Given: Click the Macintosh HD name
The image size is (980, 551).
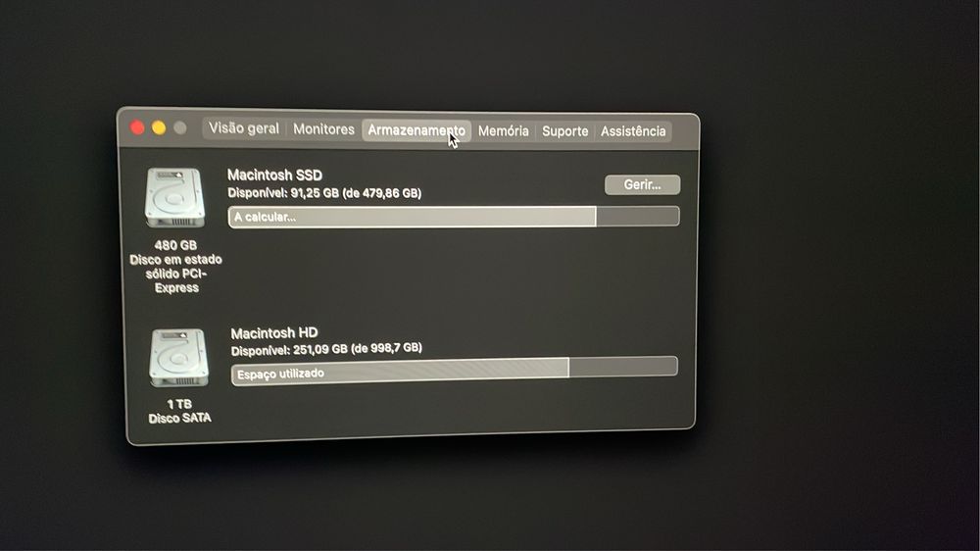Looking at the screenshot, I should tap(274, 332).
